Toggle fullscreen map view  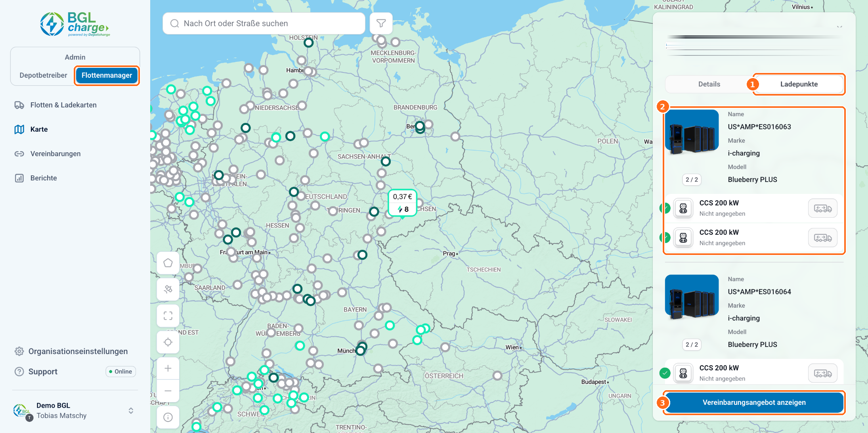pyautogui.click(x=168, y=316)
